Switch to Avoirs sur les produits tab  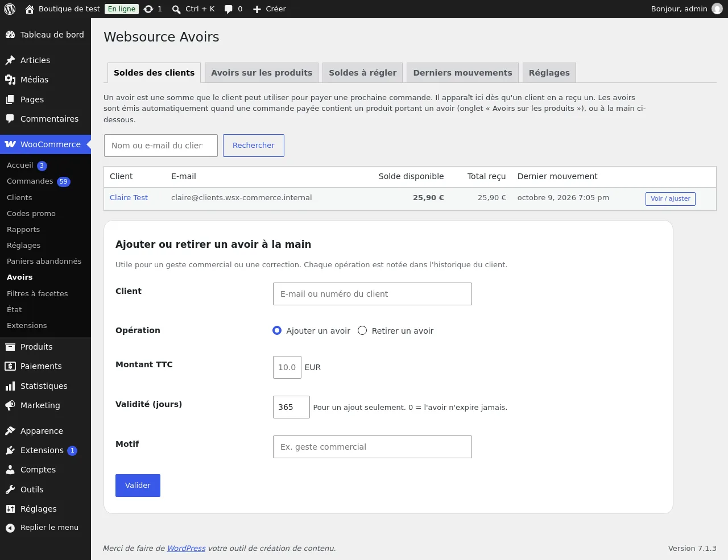pos(262,73)
